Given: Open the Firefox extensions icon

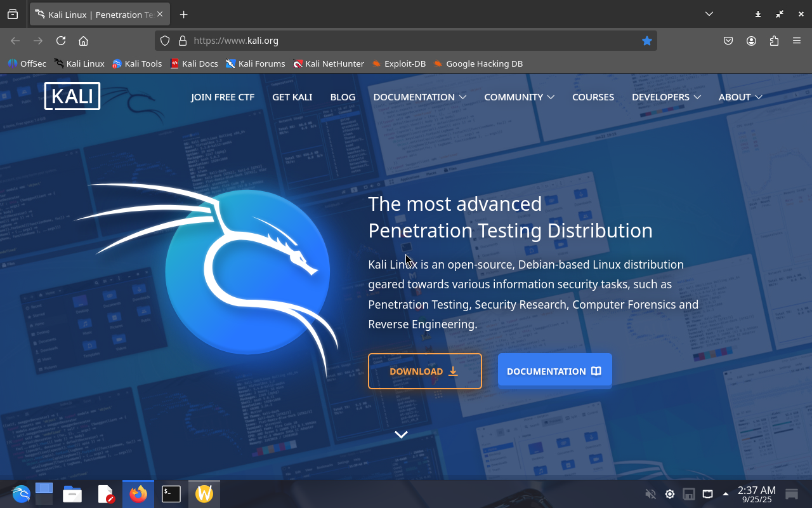Looking at the screenshot, I should pos(774,41).
